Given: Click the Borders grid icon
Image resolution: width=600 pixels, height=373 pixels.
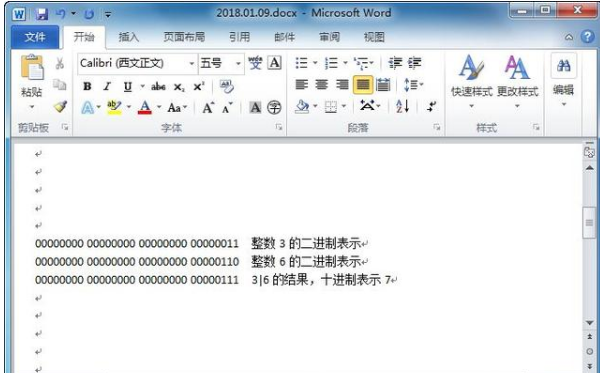Looking at the screenshot, I should 331,108.
